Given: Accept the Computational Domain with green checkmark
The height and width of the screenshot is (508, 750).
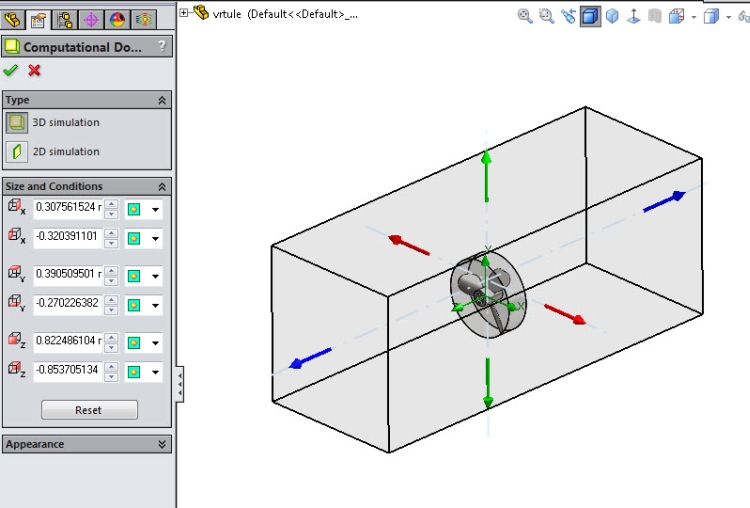Looking at the screenshot, I should [11, 71].
